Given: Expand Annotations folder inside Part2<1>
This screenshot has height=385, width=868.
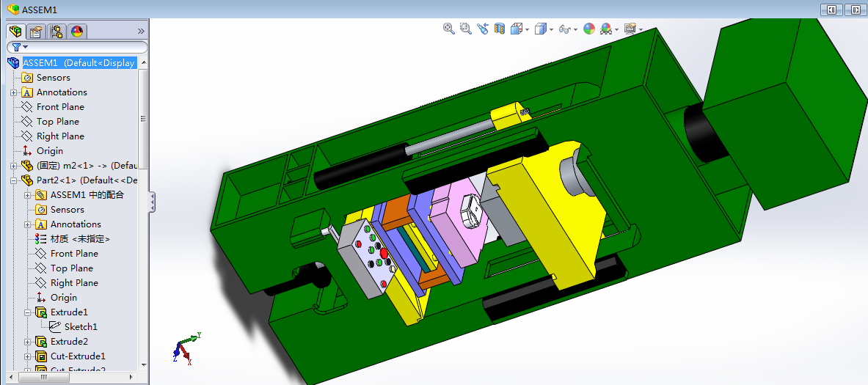Looking at the screenshot, I should point(27,224).
